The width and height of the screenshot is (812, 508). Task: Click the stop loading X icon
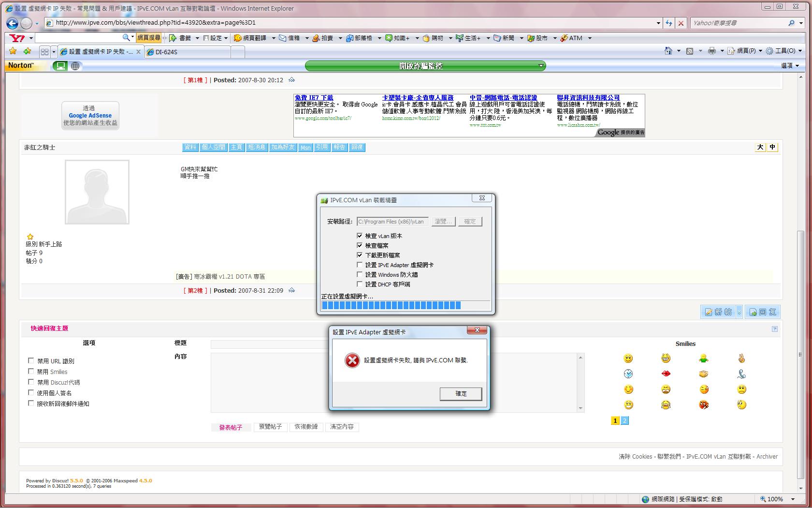[681, 23]
